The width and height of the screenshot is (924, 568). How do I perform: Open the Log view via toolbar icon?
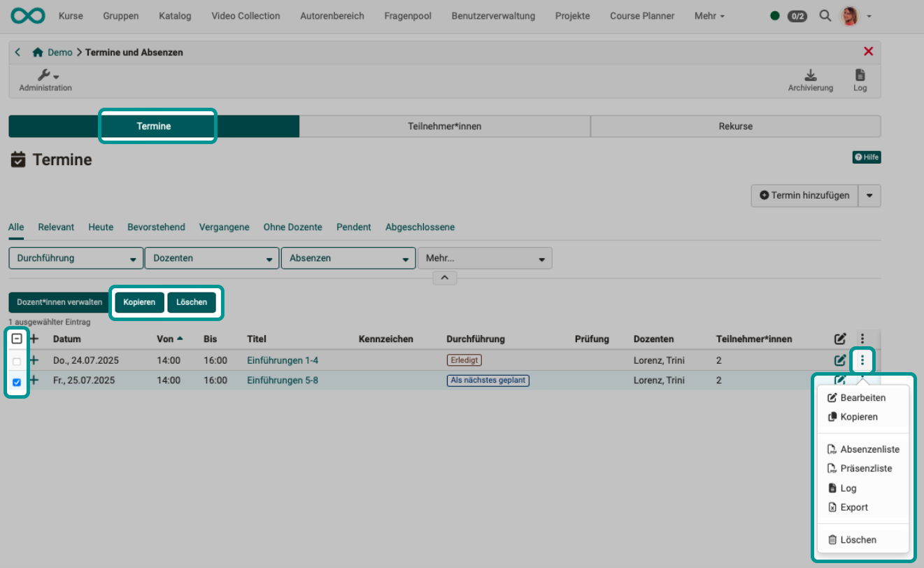[860, 80]
